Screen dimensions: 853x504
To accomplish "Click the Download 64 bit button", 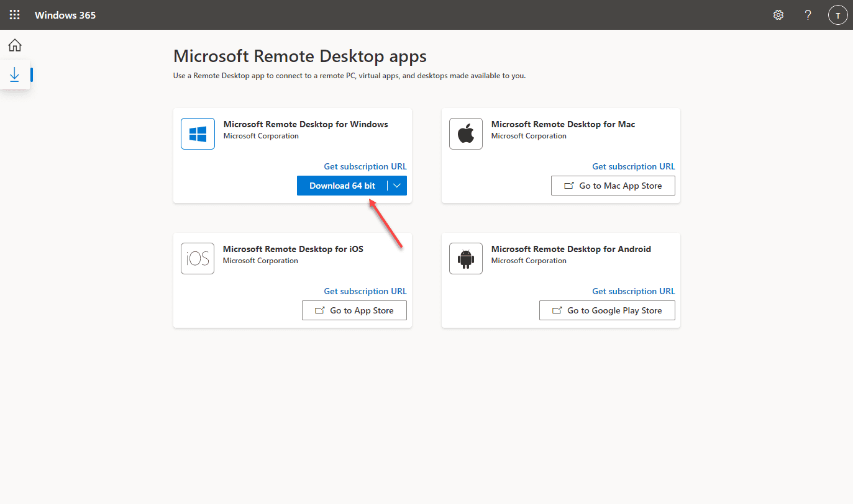I will [x=342, y=186].
